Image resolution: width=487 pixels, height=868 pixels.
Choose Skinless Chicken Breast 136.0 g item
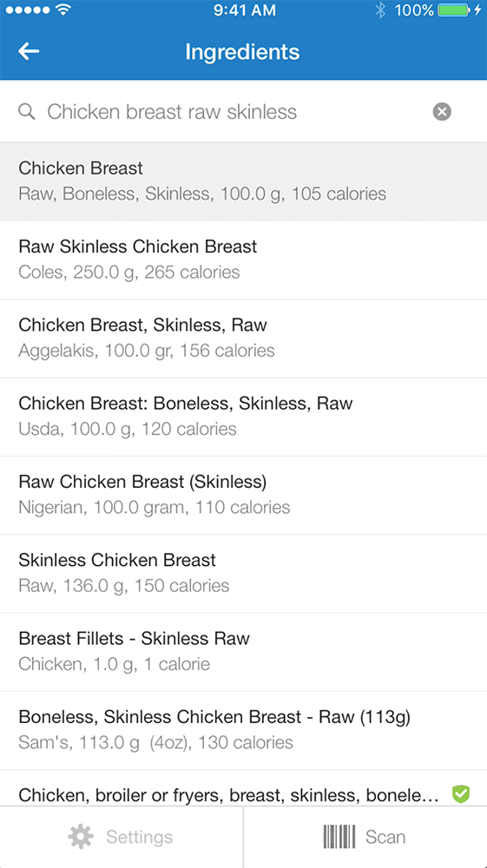[243, 574]
